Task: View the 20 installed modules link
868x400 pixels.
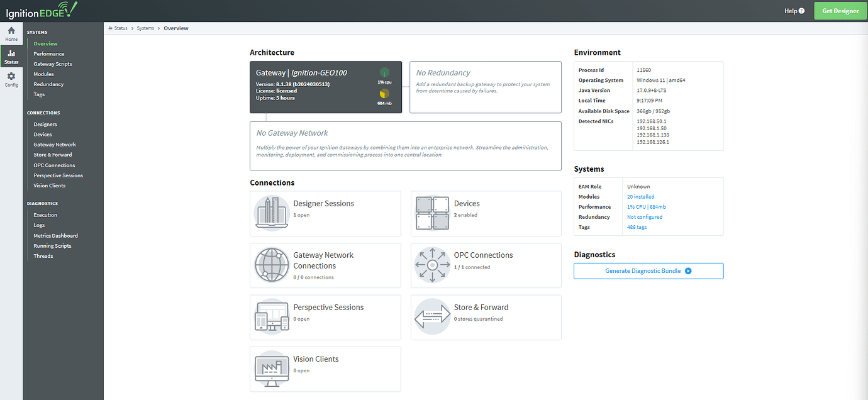Action: coord(640,196)
